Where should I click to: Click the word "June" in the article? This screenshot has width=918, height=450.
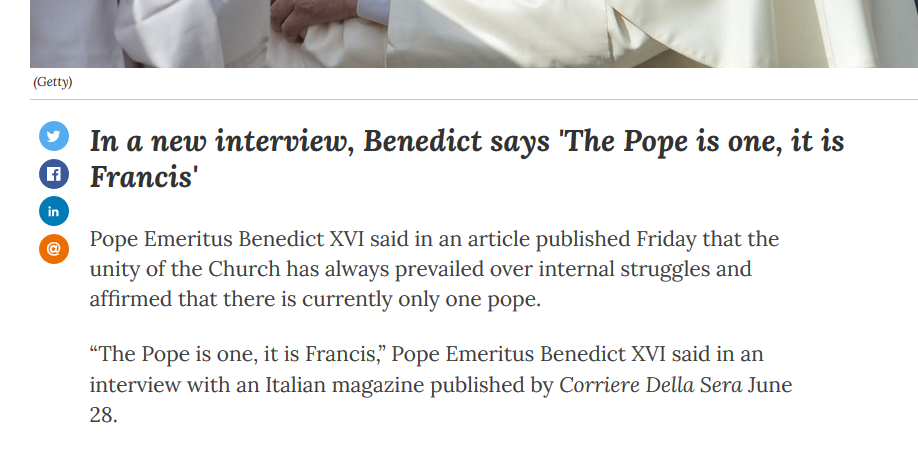click(771, 385)
